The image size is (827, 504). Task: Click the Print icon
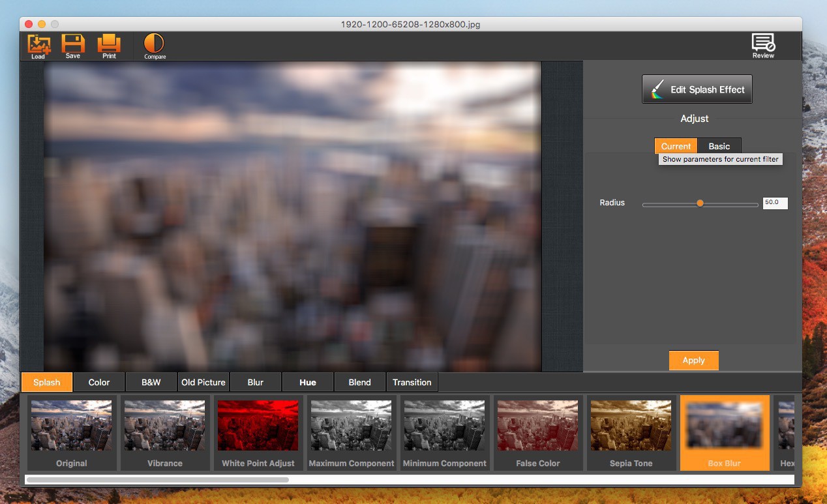pyautogui.click(x=109, y=44)
